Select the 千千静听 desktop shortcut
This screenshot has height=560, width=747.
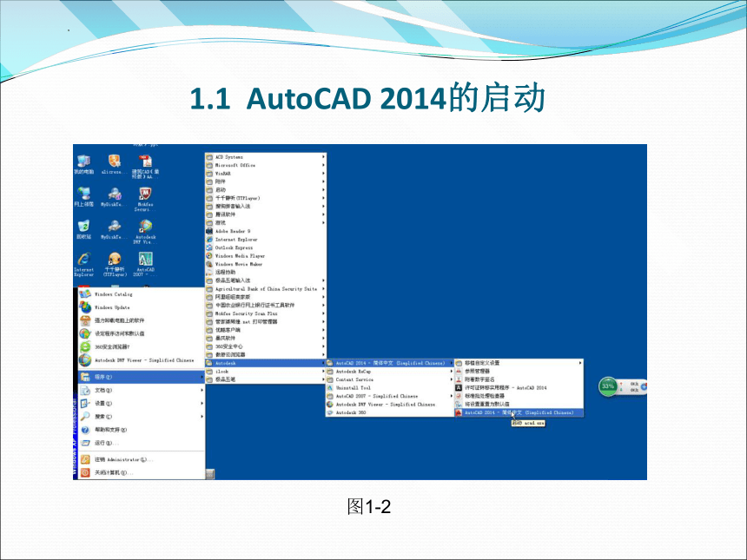(115, 264)
